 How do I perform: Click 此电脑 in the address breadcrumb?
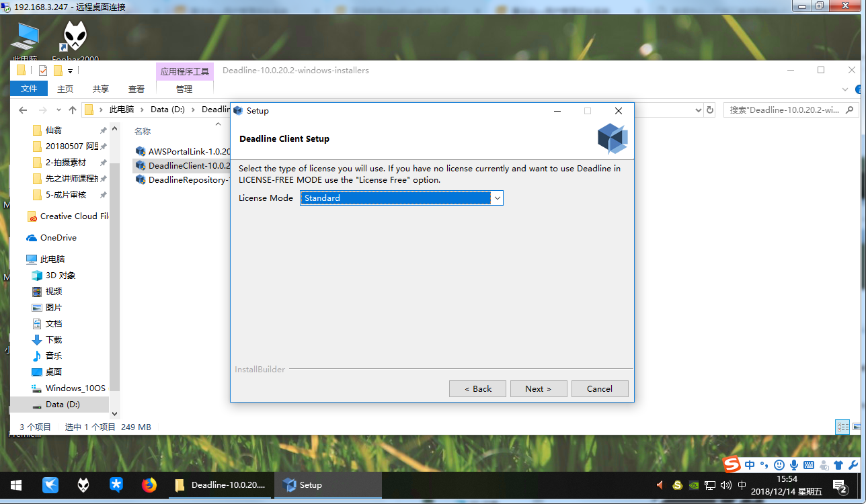[x=122, y=110]
